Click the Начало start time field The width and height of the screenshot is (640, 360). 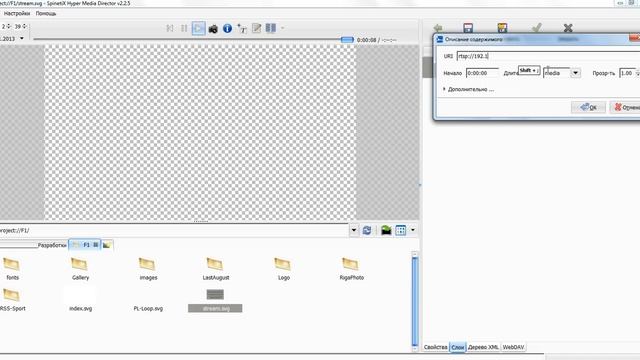point(482,73)
